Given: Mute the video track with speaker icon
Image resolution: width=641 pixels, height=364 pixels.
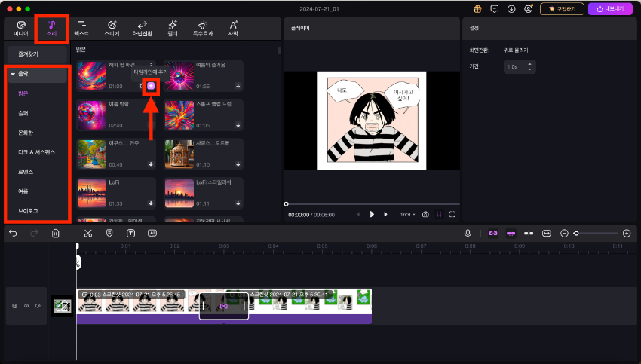Looking at the screenshot, I should coord(36,306).
